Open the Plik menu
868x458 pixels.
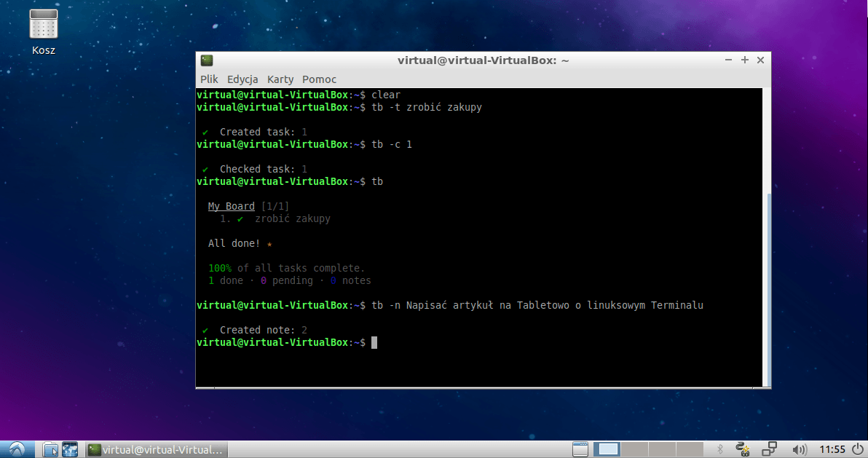pyautogui.click(x=209, y=79)
